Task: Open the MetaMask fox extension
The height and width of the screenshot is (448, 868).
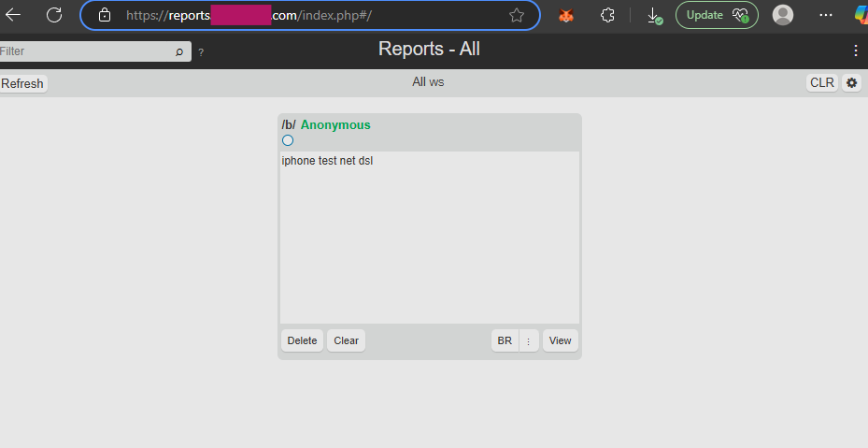Action: (566, 15)
